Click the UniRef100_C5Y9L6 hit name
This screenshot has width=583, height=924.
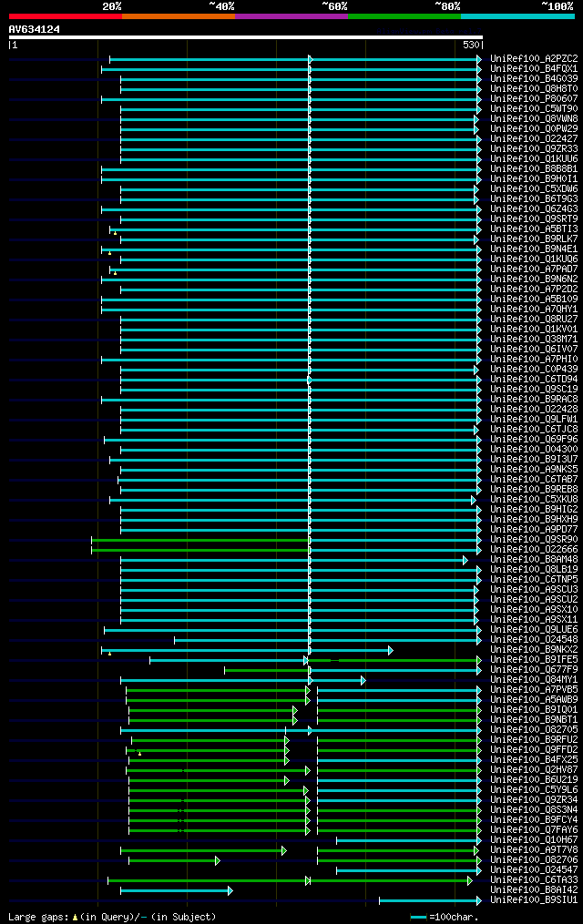534,790
